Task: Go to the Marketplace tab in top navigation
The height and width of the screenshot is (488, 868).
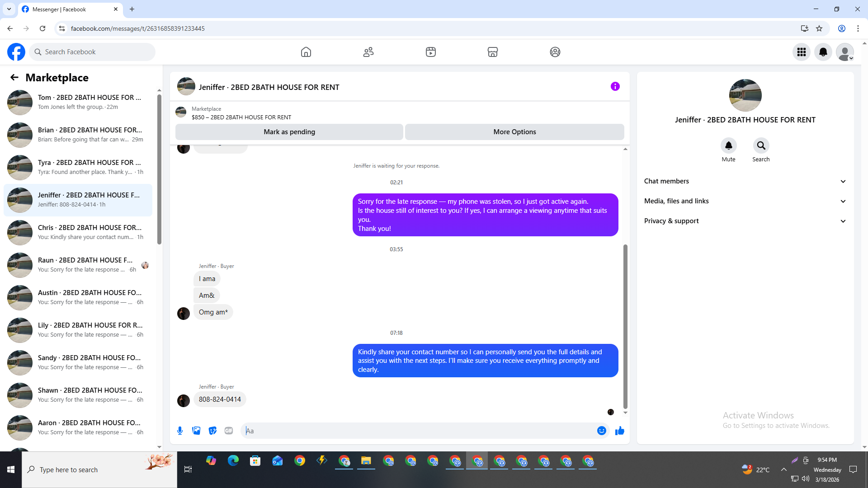Action: point(492,52)
